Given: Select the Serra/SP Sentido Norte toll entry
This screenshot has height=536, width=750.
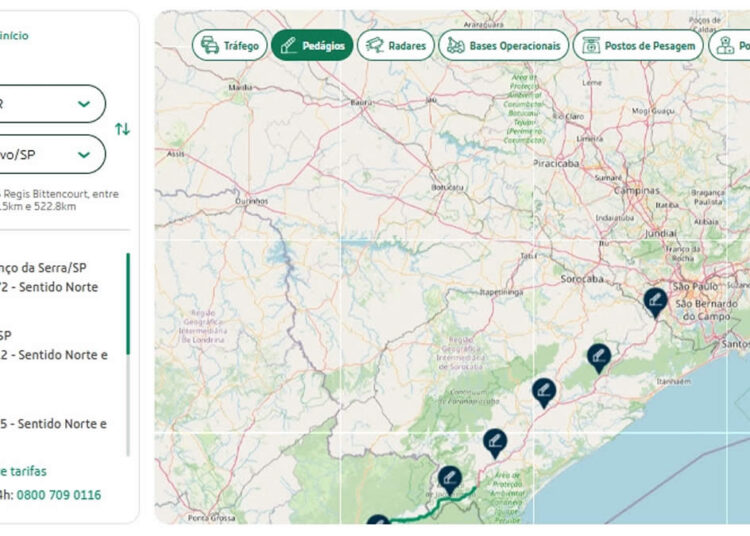Looking at the screenshot, I should pyautogui.click(x=50, y=277).
